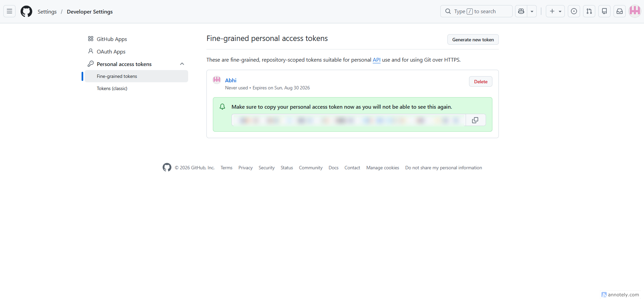Click Do not share my personal information
Viewport: 644px width, 302px height.
point(444,168)
